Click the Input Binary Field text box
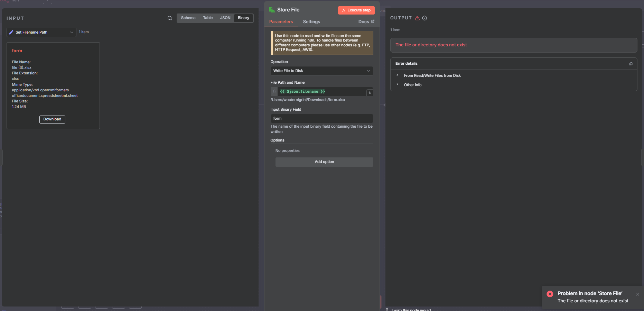Viewport: 644px width, 311px height. 321,118
